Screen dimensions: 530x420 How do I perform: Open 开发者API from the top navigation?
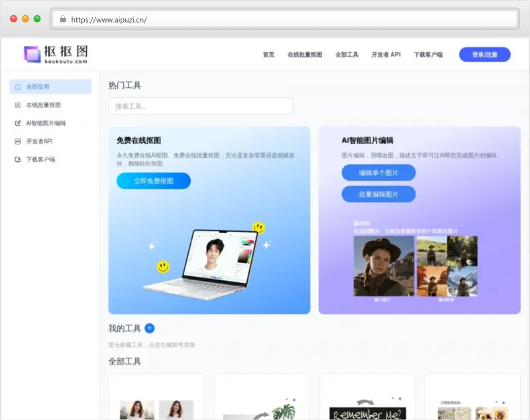point(386,54)
